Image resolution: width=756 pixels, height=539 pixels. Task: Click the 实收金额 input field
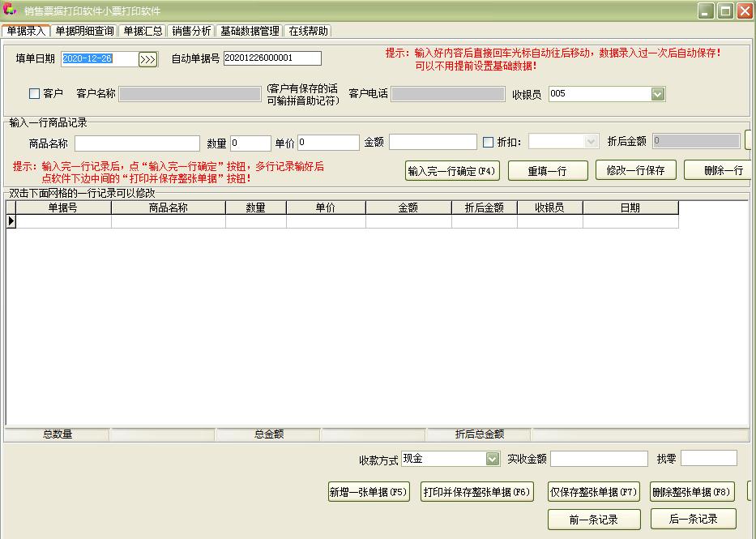599,459
